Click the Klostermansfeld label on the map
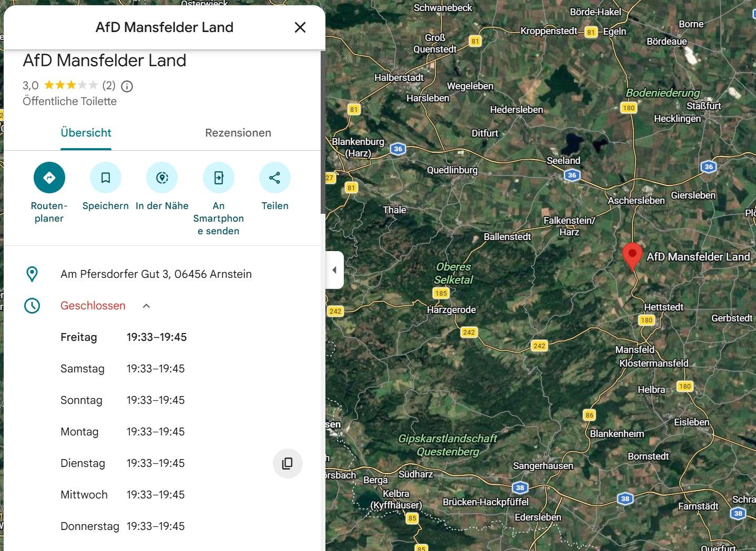 653,363
